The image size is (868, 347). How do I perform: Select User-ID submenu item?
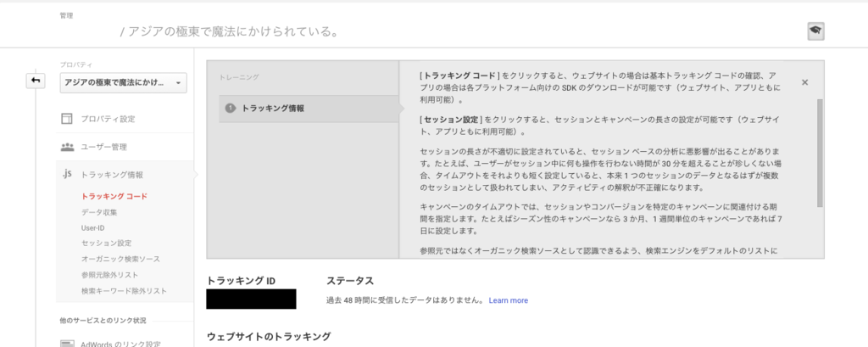click(93, 228)
